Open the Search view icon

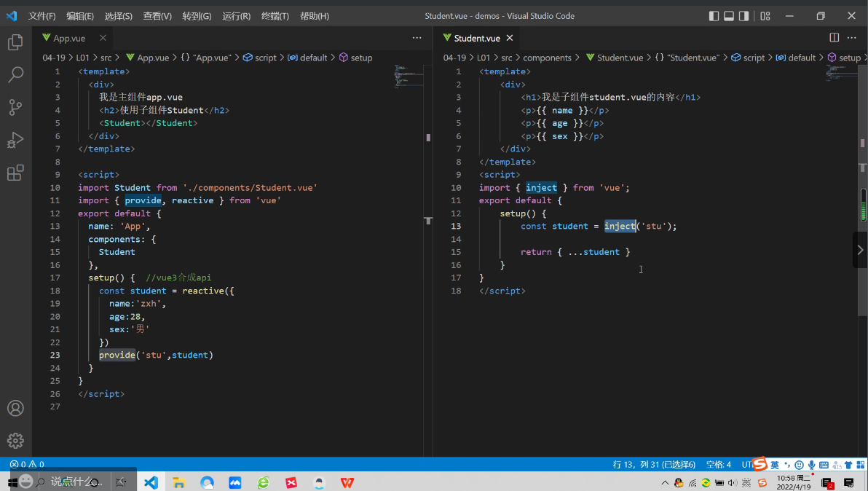tap(15, 75)
